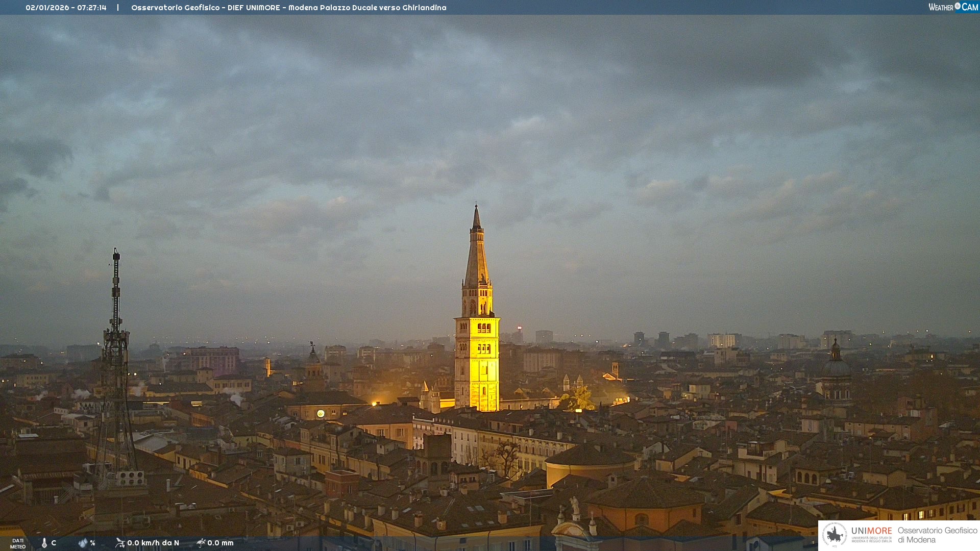Click the WeatherCam logo

coord(953,7)
